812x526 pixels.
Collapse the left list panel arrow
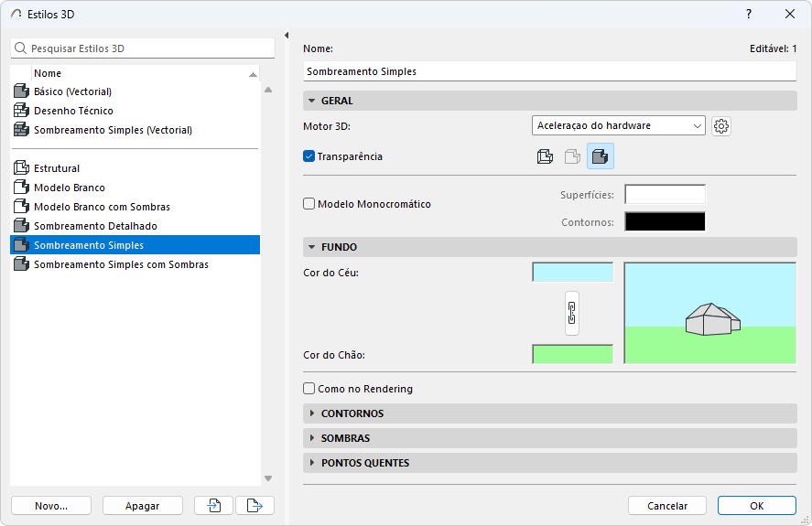pyautogui.click(x=287, y=35)
